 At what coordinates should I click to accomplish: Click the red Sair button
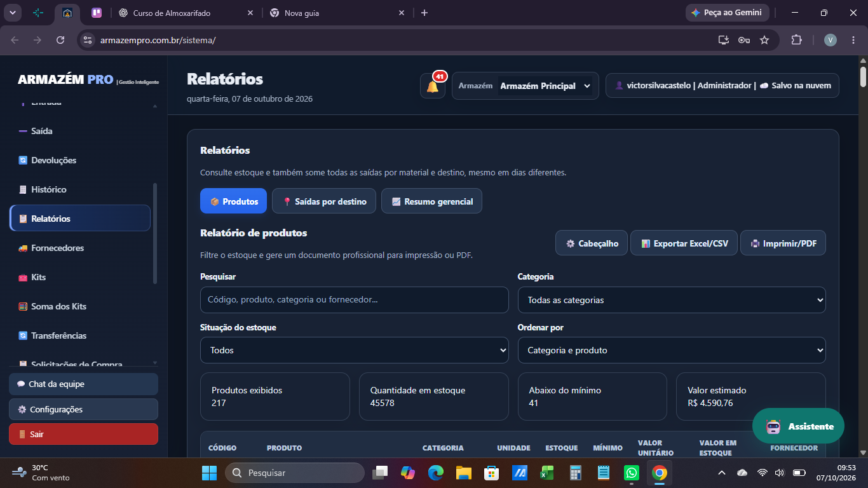[83, 435]
